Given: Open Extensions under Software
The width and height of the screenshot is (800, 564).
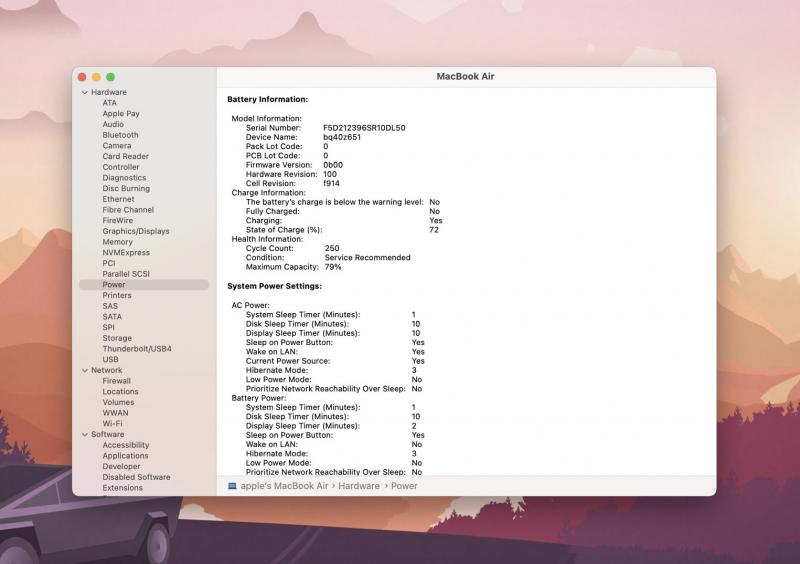Looking at the screenshot, I should [x=122, y=489].
